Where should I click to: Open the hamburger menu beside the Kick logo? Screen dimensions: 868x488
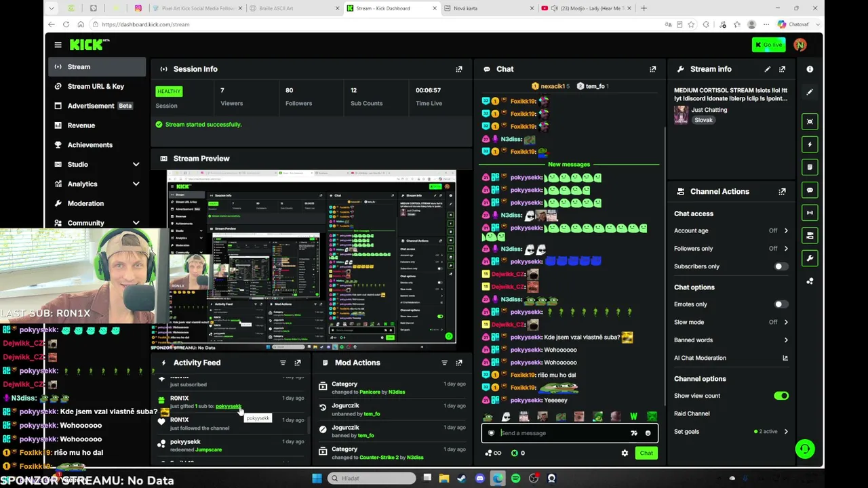(x=58, y=45)
